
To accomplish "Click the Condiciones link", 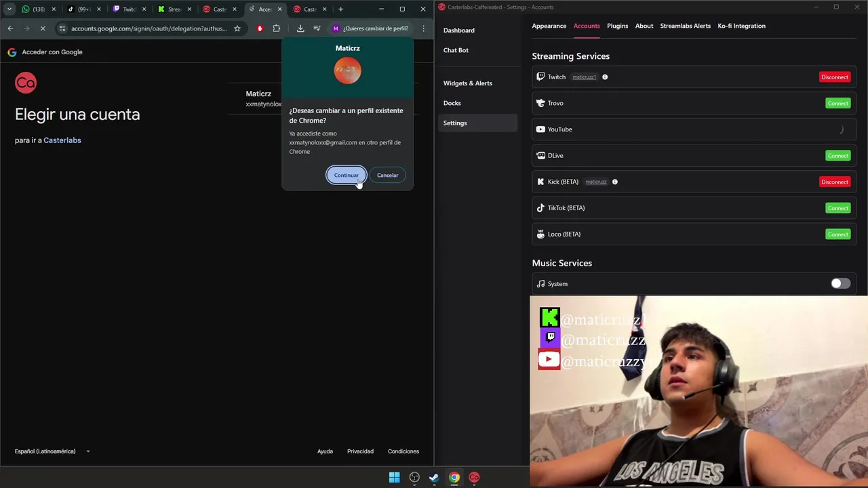I will click(x=403, y=451).
